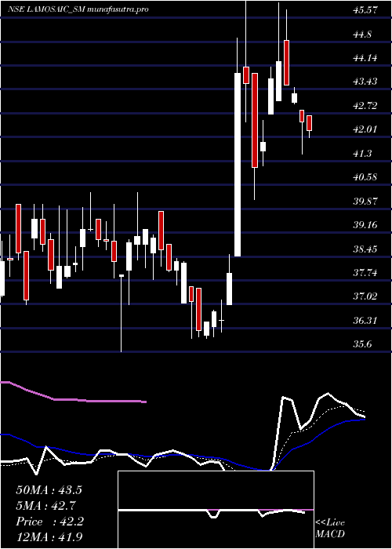392x549 pixels.
Task: Click the '5MA : 42.7' readout
Action: (x=46, y=506)
